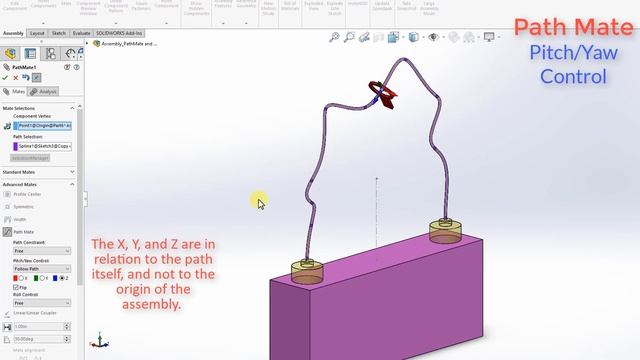
Task: Click the Angle mate icon
Action: 7,340
